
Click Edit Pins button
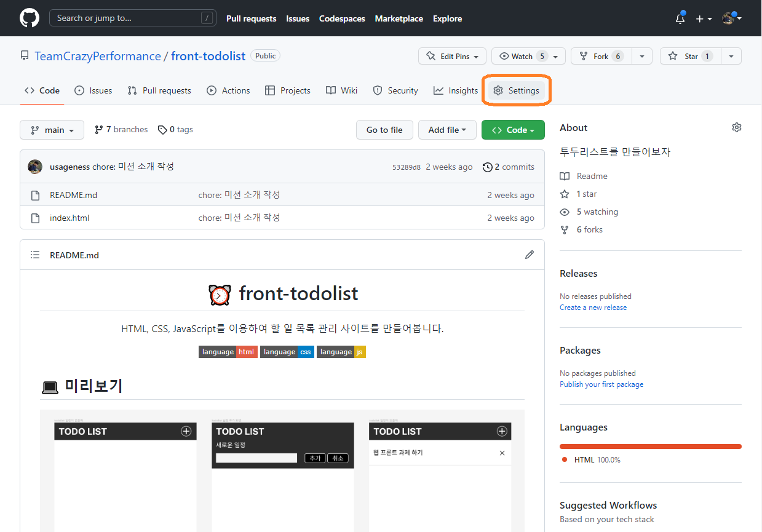click(452, 56)
